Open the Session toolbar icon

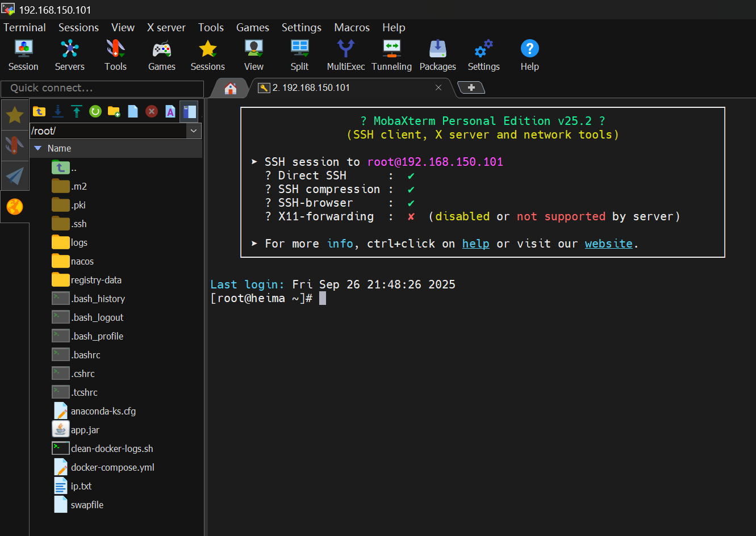coord(23,55)
